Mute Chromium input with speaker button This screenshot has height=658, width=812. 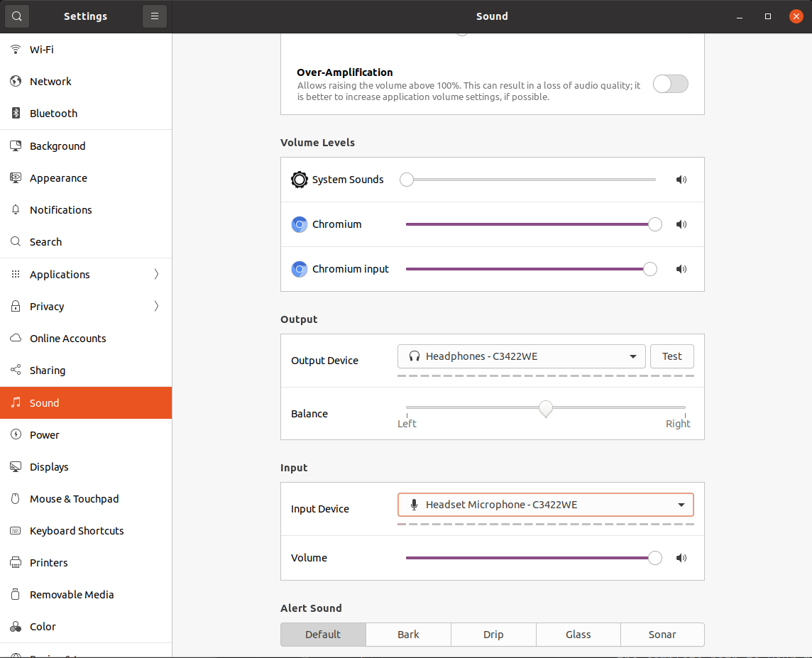click(x=681, y=269)
